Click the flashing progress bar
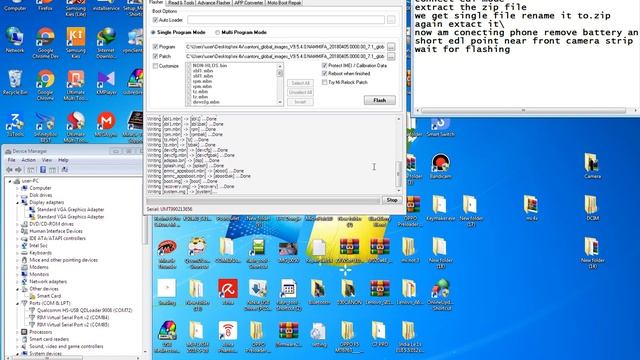The height and width of the screenshot is (360, 640). [x=263, y=200]
